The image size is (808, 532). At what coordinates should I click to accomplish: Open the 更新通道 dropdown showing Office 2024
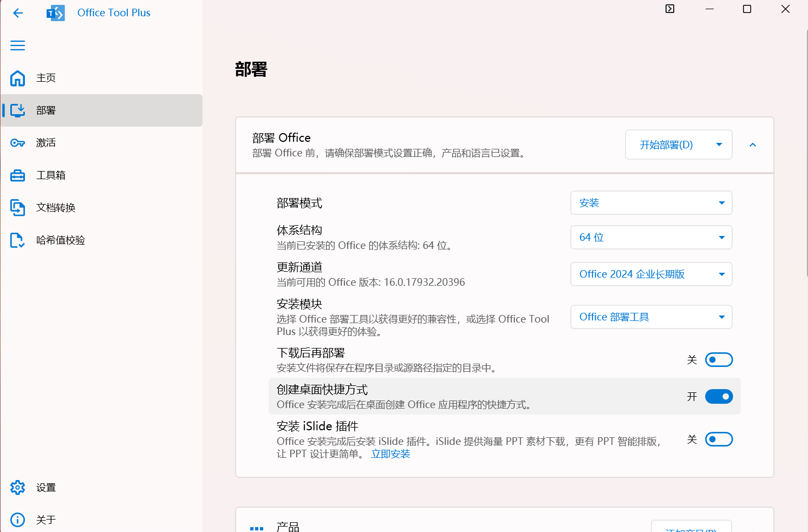pos(651,274)
